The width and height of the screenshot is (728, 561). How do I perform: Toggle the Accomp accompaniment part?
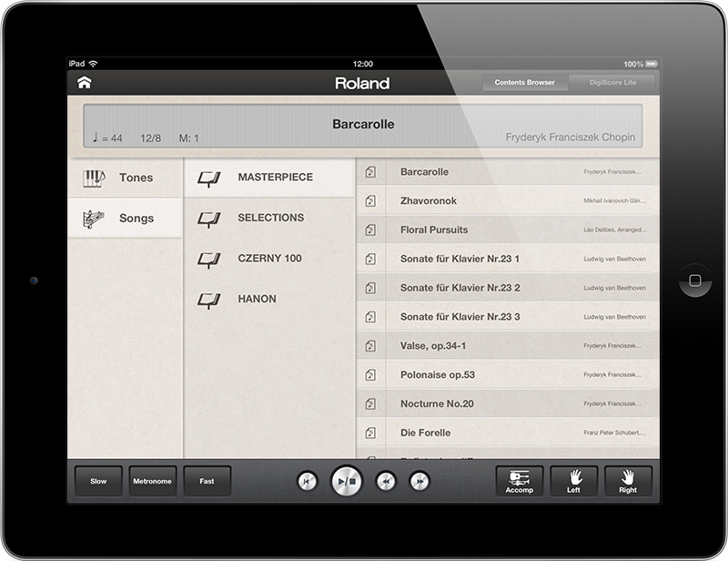click(520, 482)
